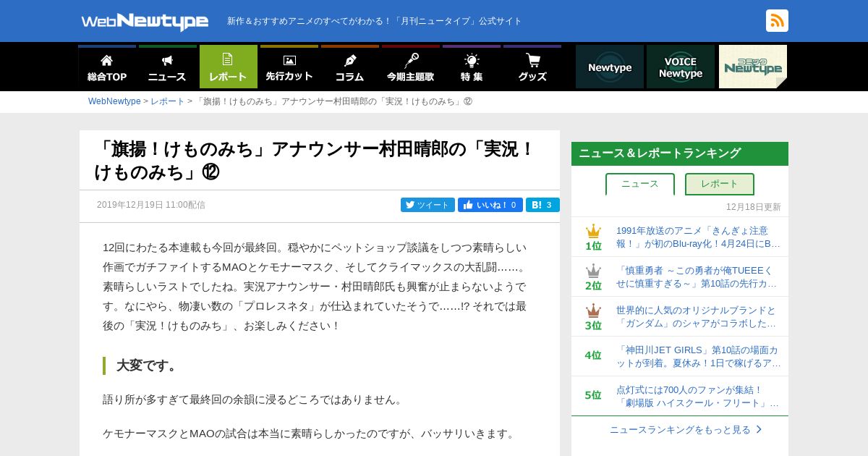Click the Hatena B! bookmark button
The width and height of the screenshot is (868, 456).
pyautogui.click(x=542, y=205)
